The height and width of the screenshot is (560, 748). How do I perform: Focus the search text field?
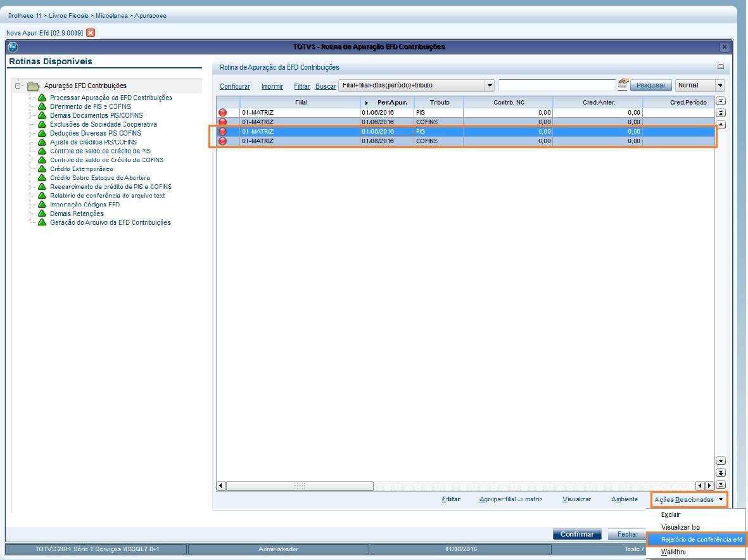click(x=557, y=86)
